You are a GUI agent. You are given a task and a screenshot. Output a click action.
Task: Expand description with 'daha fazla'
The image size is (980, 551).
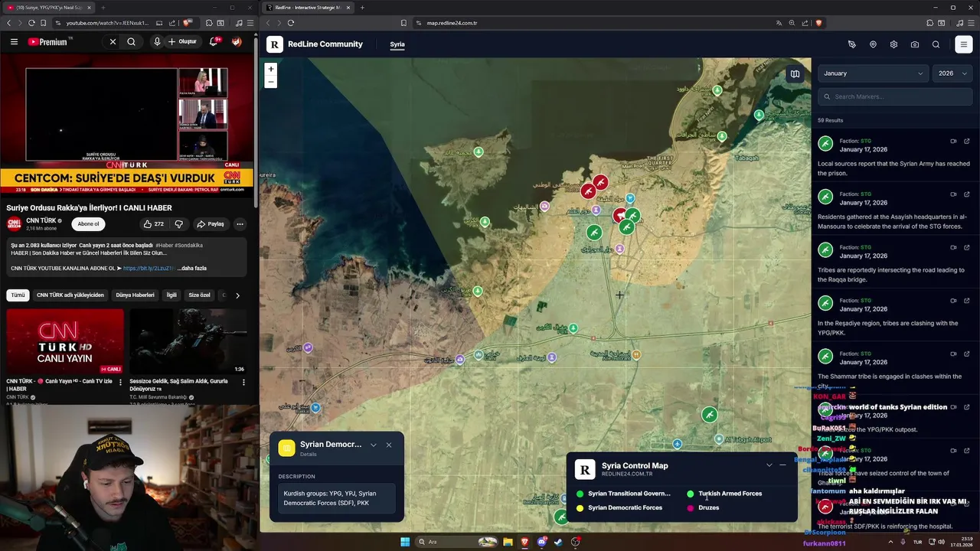(192, 269)
